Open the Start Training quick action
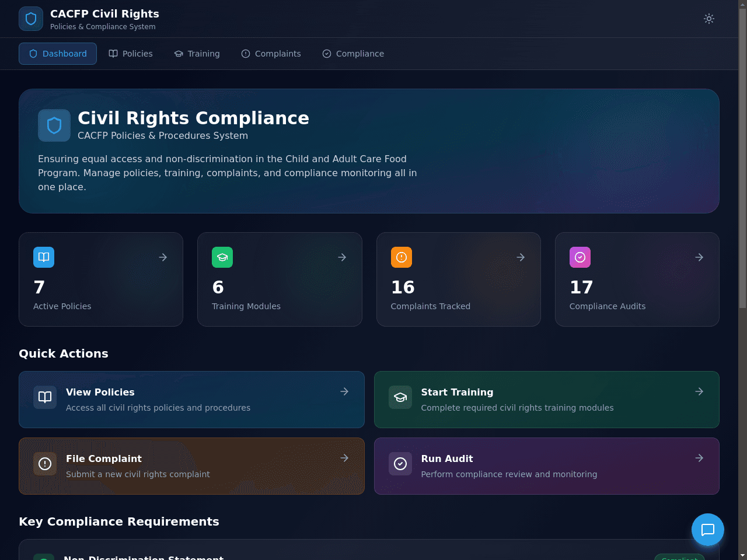 (547, 400)
